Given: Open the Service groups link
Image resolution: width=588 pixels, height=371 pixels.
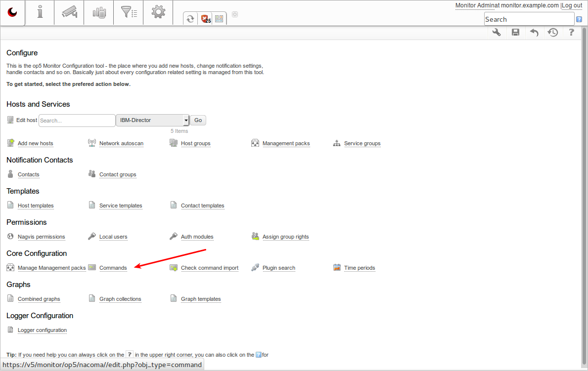Looking at the screenshot, I should click(x=362, y=143).
